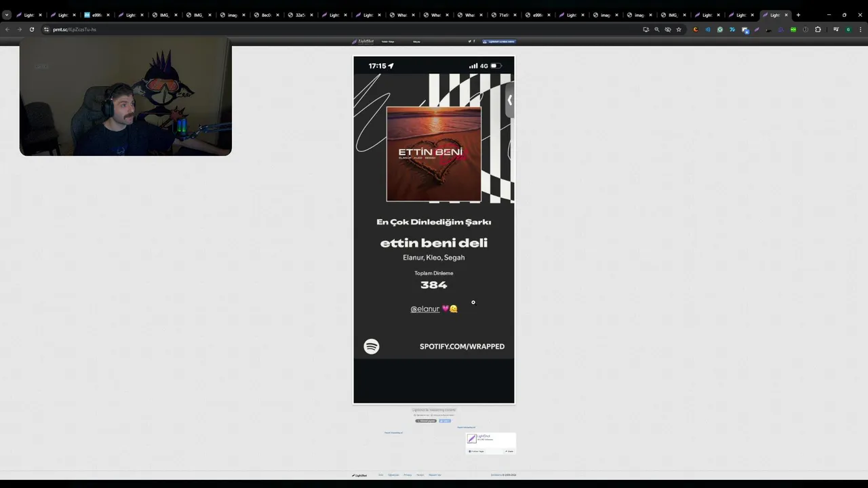The image size is (868, 488).
Task: Open the zoom magnifier icon in address bar
Action: 657,29
